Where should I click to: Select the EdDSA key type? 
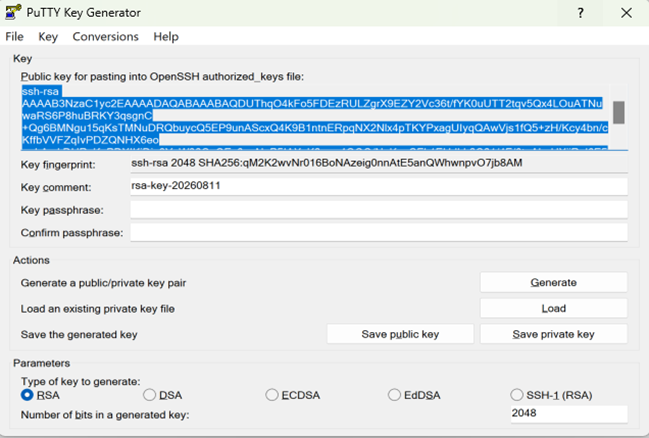point(414,395)
